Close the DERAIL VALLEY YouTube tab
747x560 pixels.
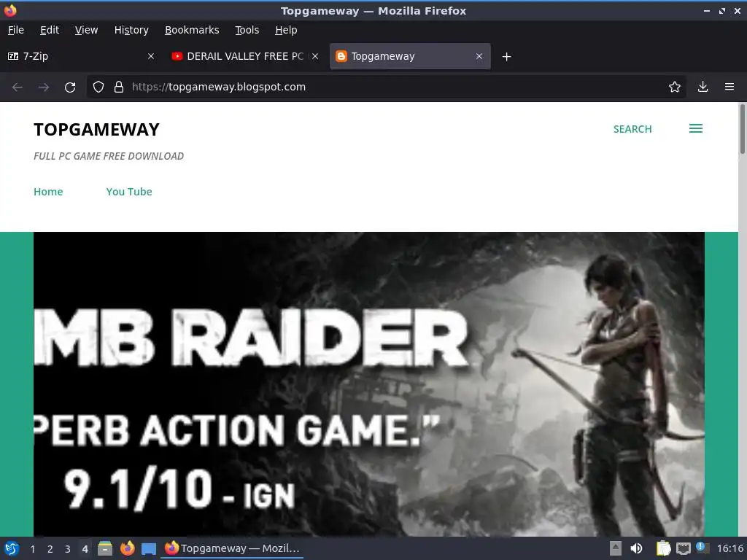pos(315,56)
